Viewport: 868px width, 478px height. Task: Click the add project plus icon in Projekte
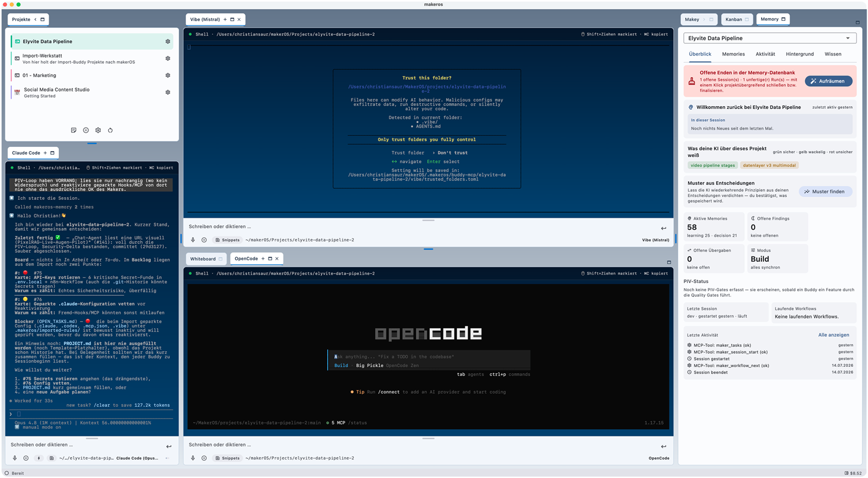(86, 130)
